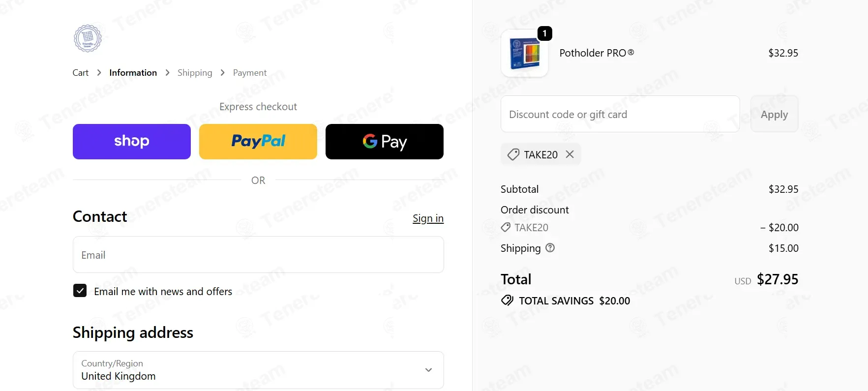Click the item quantity badge showing 1

pyautogui.click(x=544, y=33)
